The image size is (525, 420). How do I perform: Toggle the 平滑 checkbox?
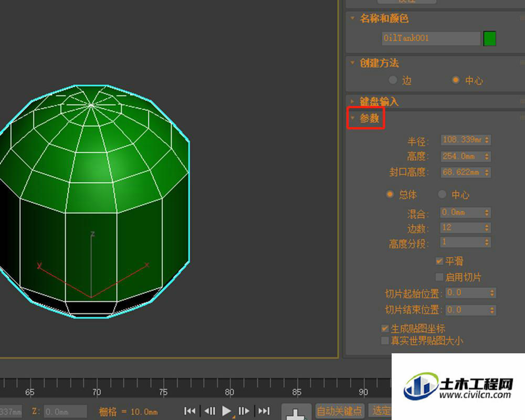point(439,261)
